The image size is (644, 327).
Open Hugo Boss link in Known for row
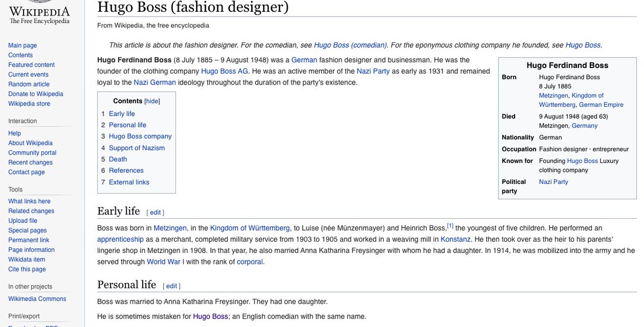pos(582,161)
